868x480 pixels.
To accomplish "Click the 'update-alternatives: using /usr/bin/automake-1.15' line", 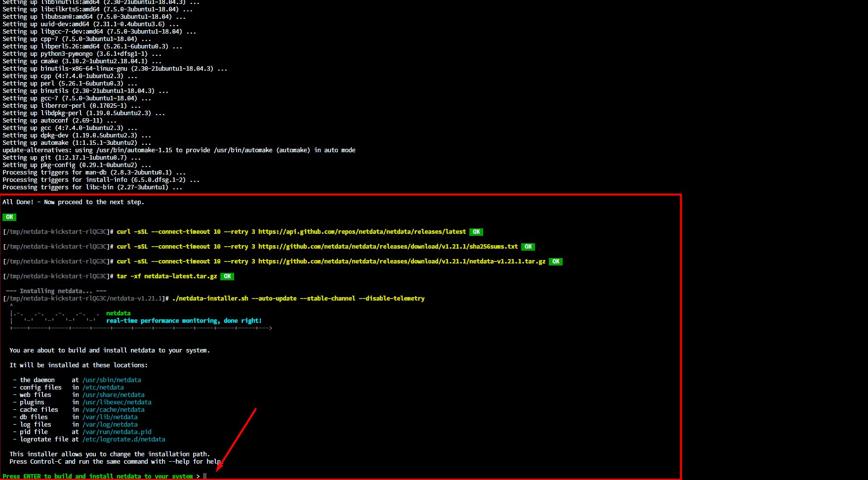I will point(179,150).
